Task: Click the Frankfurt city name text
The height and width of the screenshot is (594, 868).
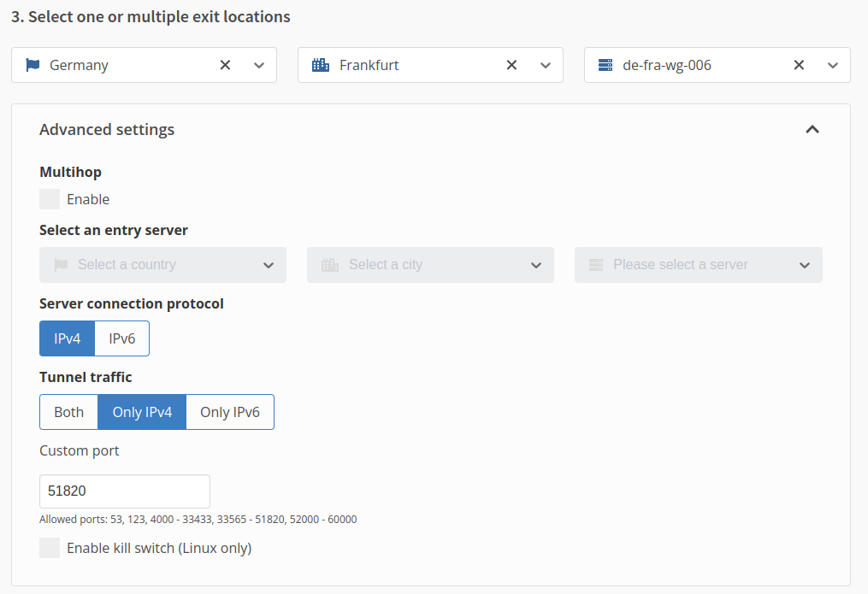Action: pos(369,65)
